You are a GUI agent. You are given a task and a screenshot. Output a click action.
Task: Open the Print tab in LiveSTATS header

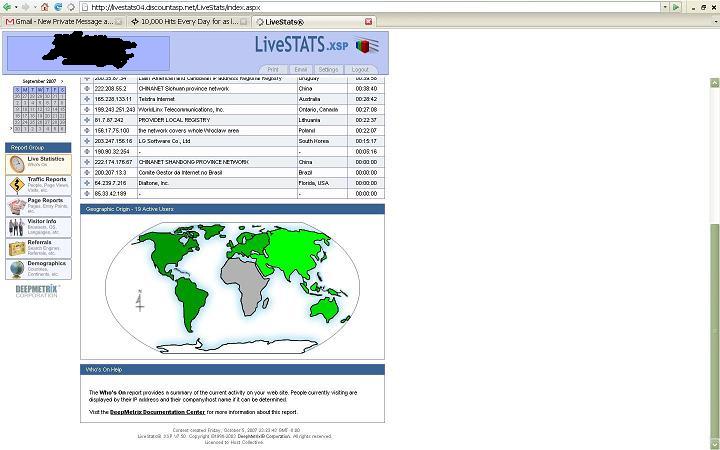tap(273, 69)
